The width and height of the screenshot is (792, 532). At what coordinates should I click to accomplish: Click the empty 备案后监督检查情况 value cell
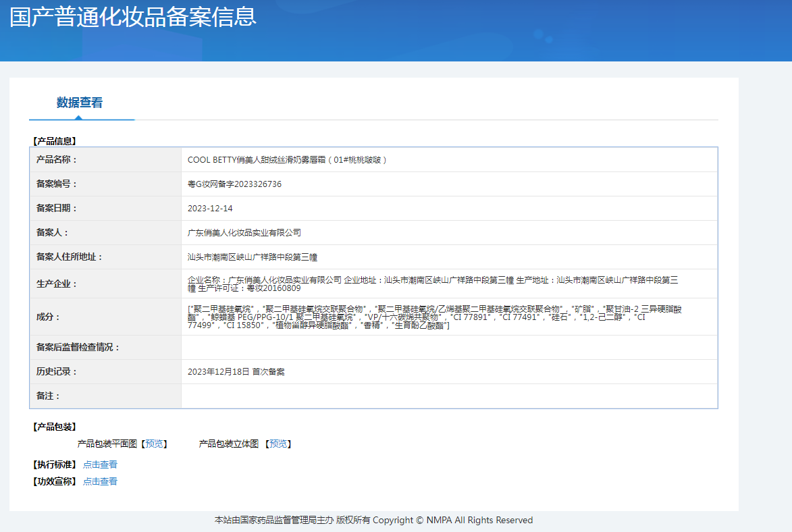click(448, 348)
